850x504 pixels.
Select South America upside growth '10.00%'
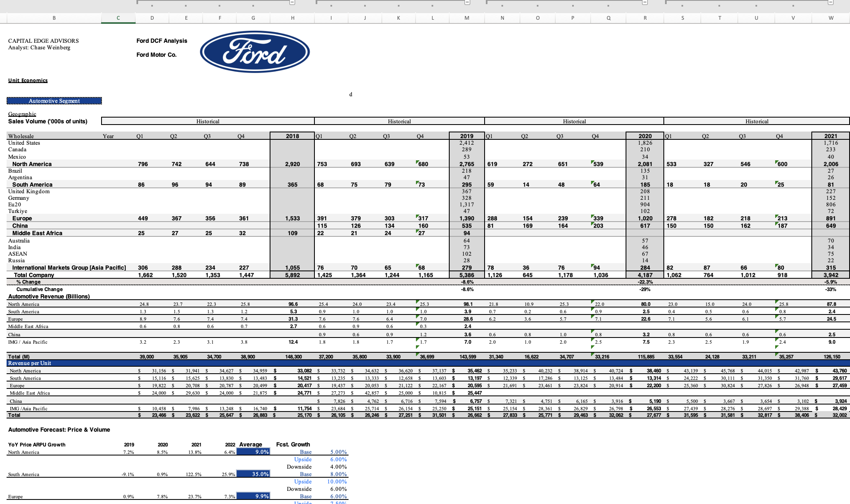point(337,482)
